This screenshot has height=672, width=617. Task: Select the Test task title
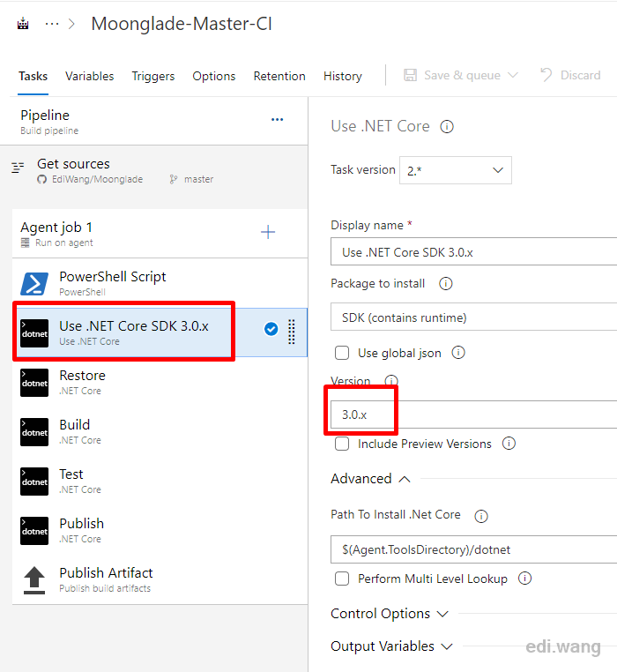[x=71, y=474]
